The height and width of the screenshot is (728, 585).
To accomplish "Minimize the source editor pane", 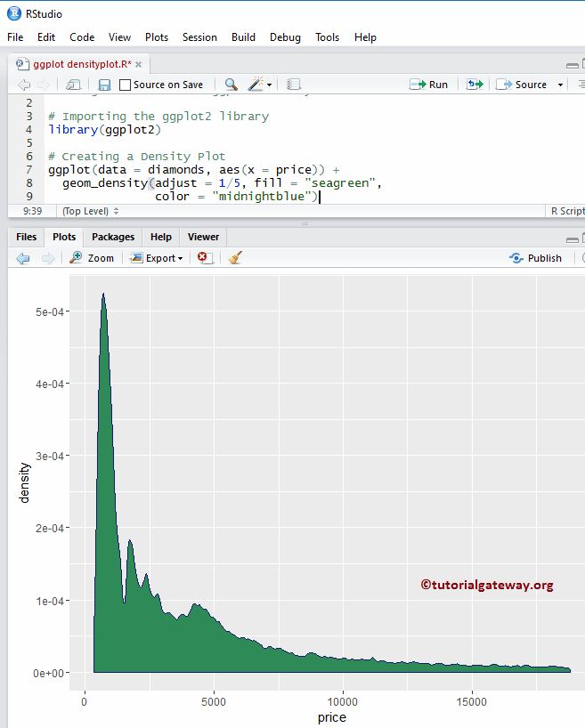I will [573, 65].
